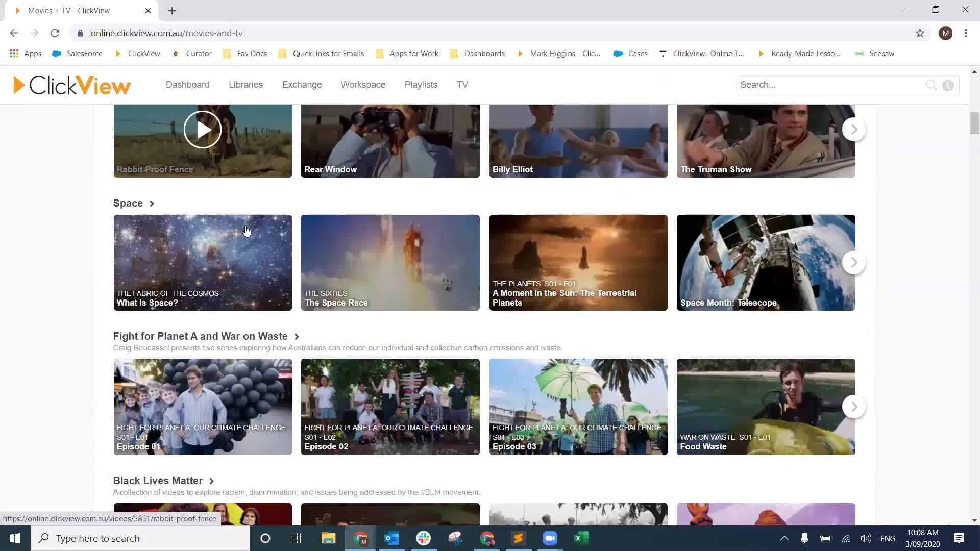Click the ClickView logo
The image size is (980, 551).
pos(72,85)
